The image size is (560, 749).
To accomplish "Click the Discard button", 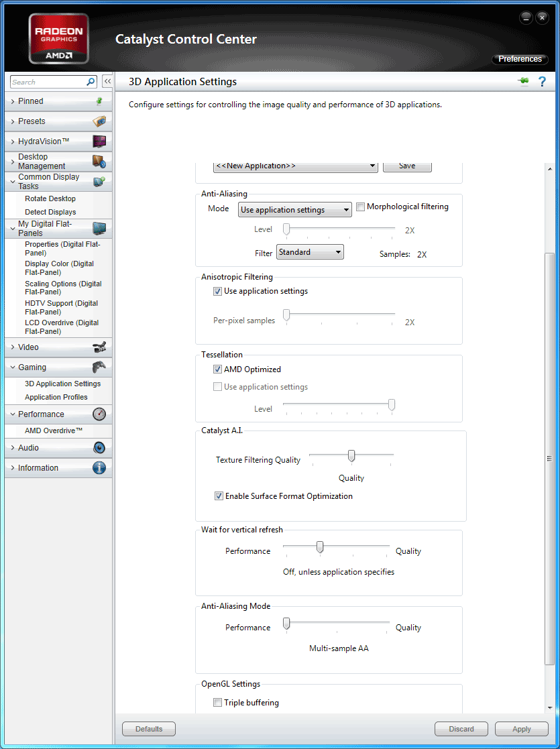I will [x=461, y=729].
